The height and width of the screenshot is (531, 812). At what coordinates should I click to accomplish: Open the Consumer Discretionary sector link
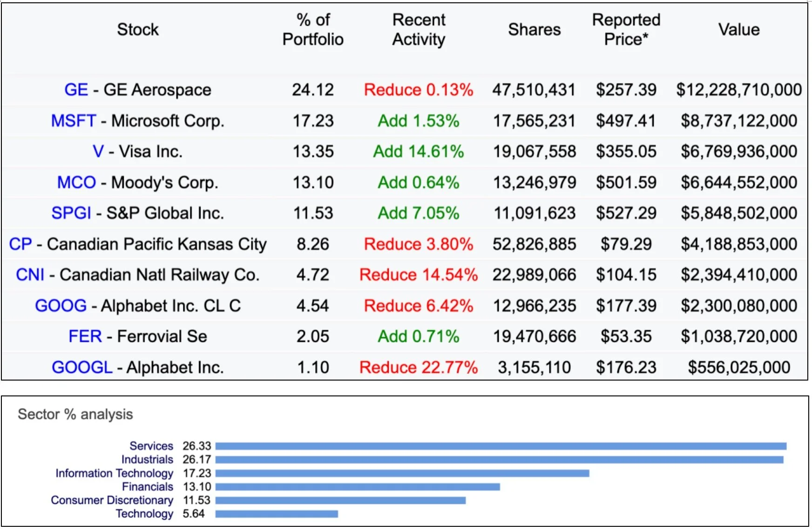click(x=112, y=500)
